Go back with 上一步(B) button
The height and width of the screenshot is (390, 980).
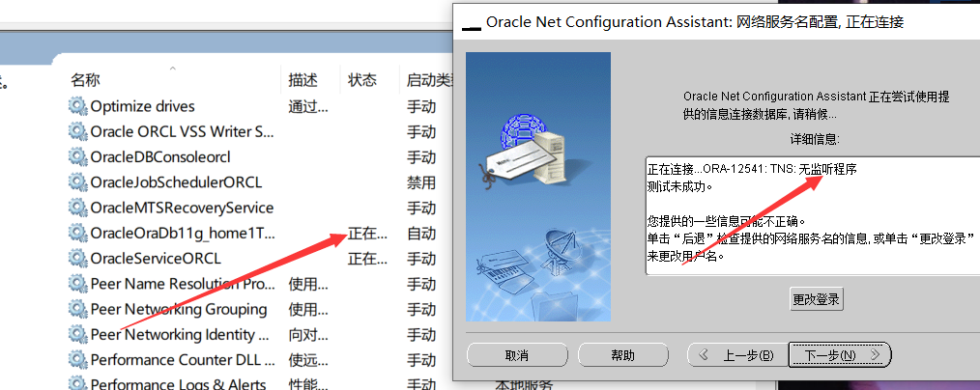[x=736, y=355]
